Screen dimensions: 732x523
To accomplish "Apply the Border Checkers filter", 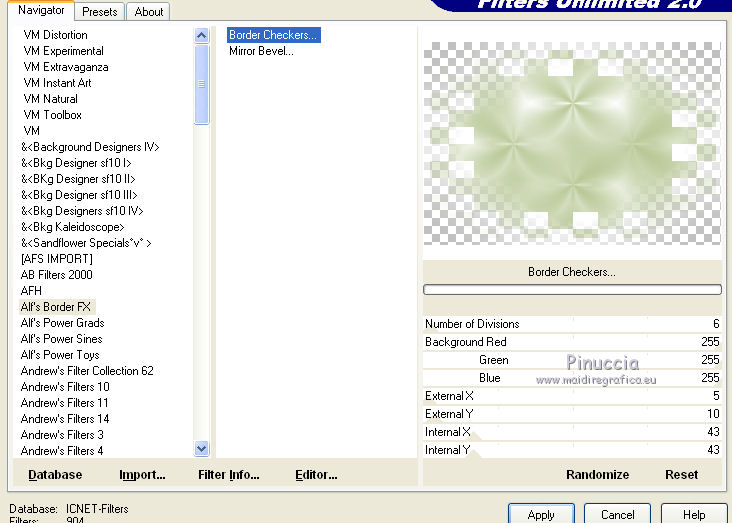I will click(541, 514).
